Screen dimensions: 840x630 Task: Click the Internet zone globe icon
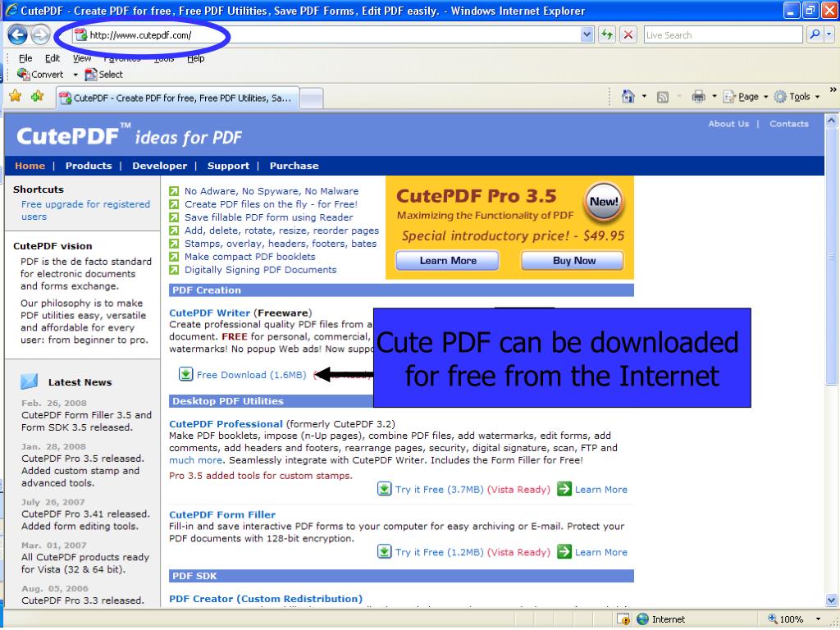(642, 619)
